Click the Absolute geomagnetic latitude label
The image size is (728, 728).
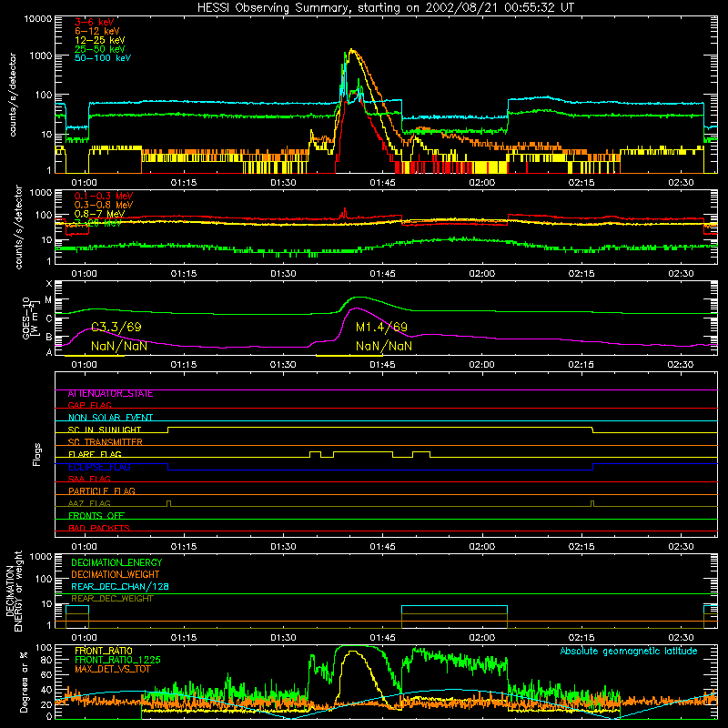click(x=629, y=652)
